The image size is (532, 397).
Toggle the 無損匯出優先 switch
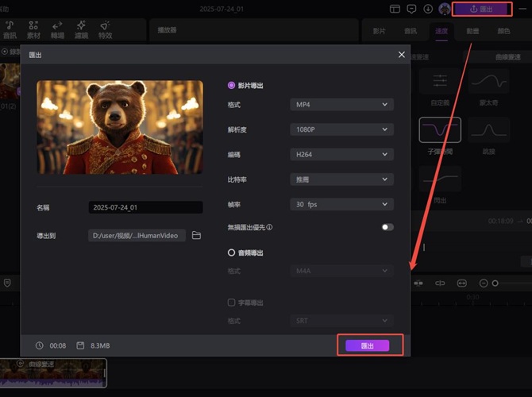coord(387,227)
